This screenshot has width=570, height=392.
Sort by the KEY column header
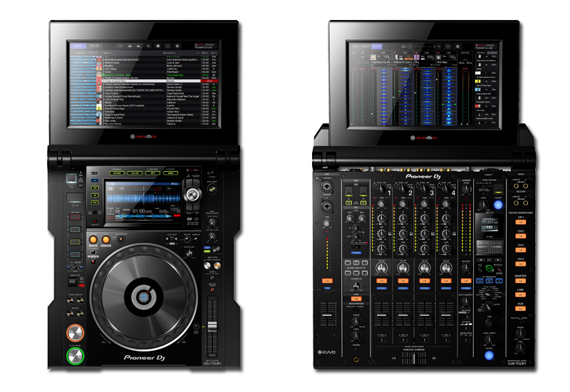(213, 53)
